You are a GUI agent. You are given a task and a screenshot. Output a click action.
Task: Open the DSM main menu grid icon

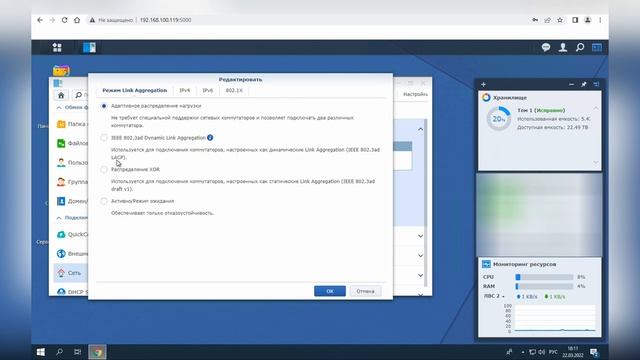57,47
